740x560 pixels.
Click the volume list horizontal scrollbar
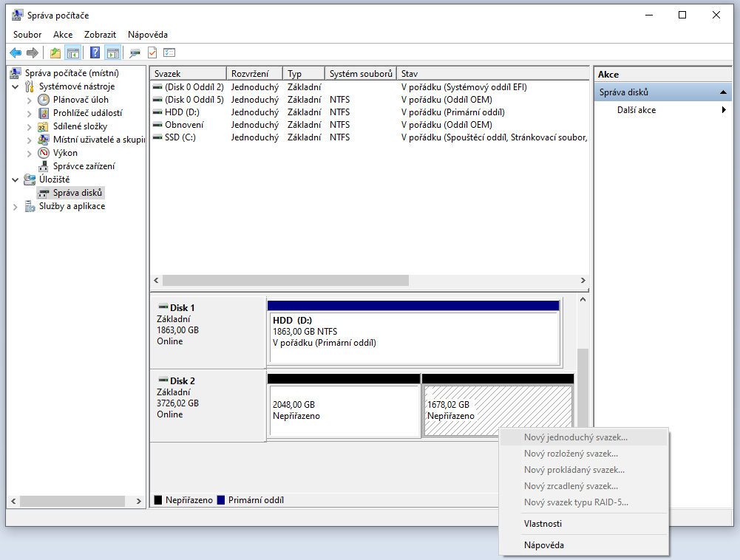285,281
